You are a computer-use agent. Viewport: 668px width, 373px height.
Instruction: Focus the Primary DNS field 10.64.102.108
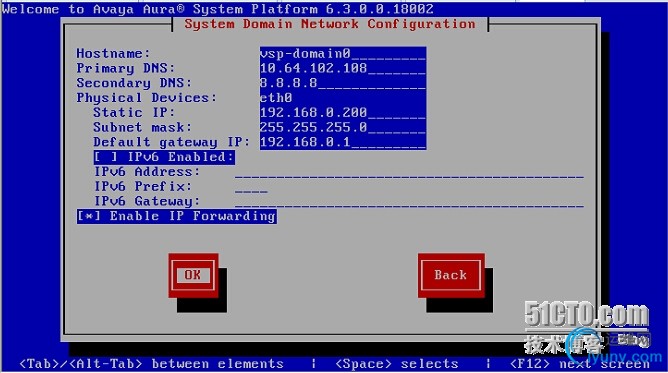[343, 68]
